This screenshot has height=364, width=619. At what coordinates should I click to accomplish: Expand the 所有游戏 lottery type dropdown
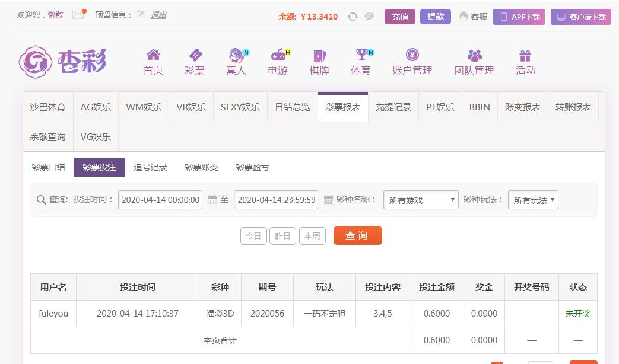coord(421,200)
